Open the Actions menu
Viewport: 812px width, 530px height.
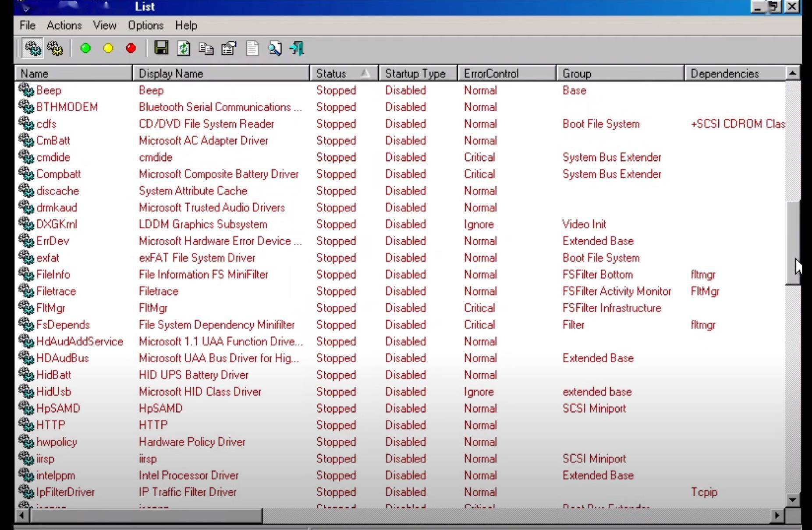(x=64, y=25)
